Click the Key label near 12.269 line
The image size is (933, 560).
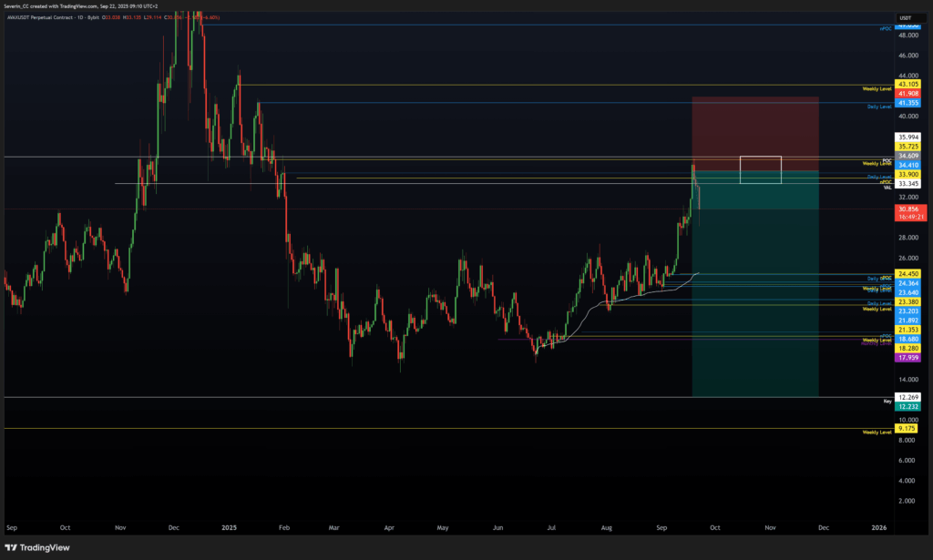887,401
